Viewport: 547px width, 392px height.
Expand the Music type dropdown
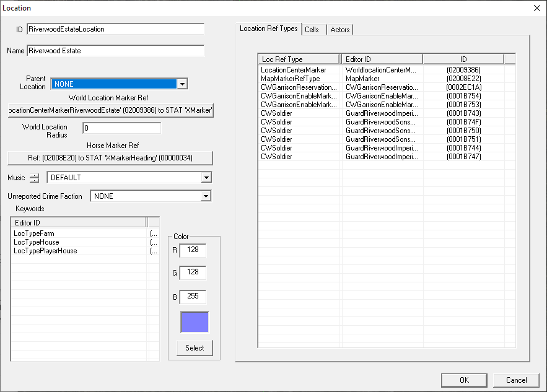[206, 178]
